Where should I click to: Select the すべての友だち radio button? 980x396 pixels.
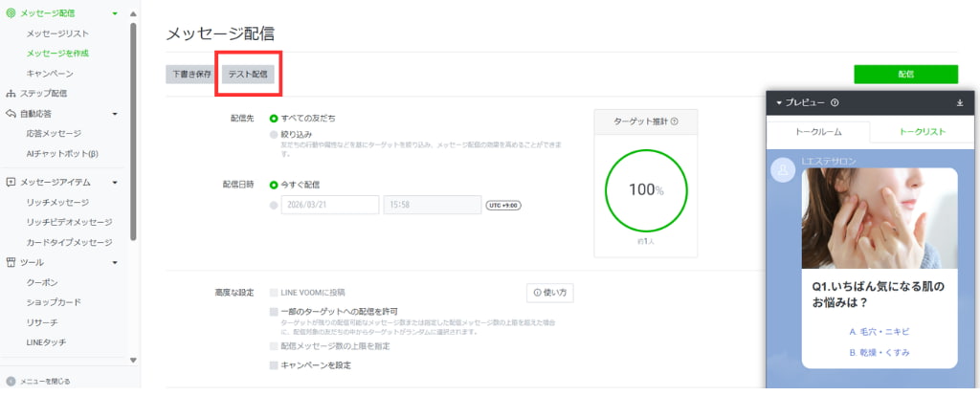coord(274,118)
